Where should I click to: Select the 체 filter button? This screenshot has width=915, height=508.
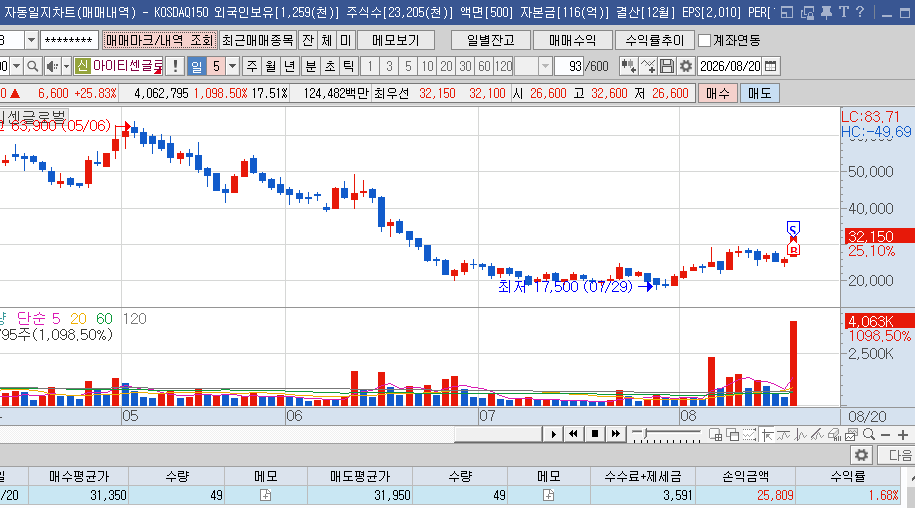pyautogui.click(x=327, y=40)
